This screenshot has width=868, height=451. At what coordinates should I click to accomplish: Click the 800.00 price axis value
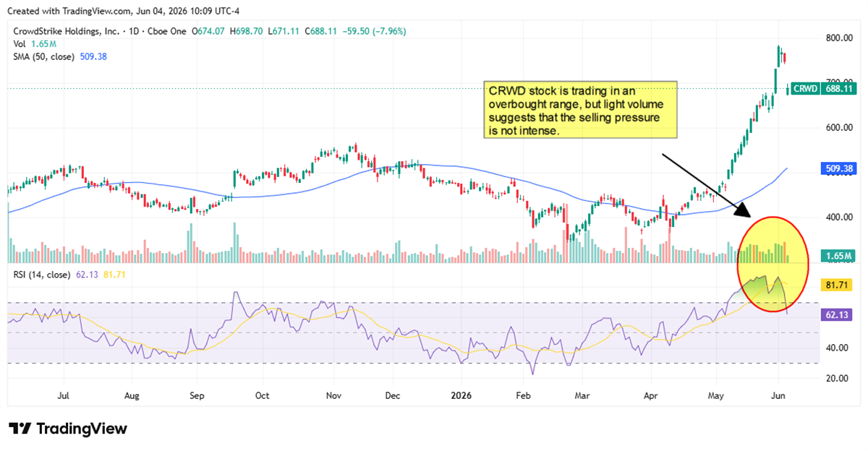(840, 38)
